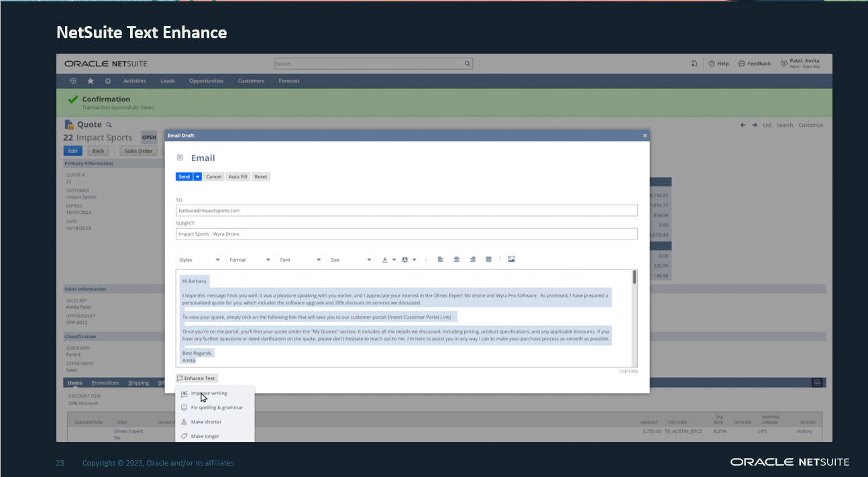Send the email draft

[x=184, y=177]
